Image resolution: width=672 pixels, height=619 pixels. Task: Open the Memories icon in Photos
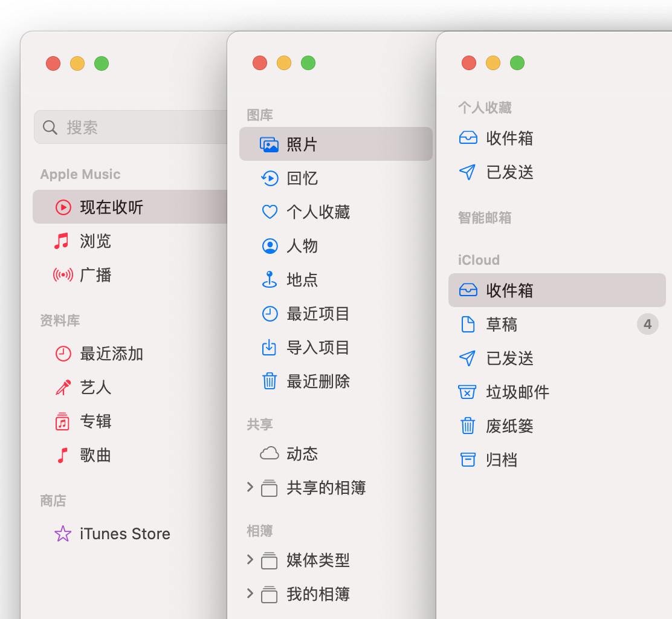click(270, 178)
